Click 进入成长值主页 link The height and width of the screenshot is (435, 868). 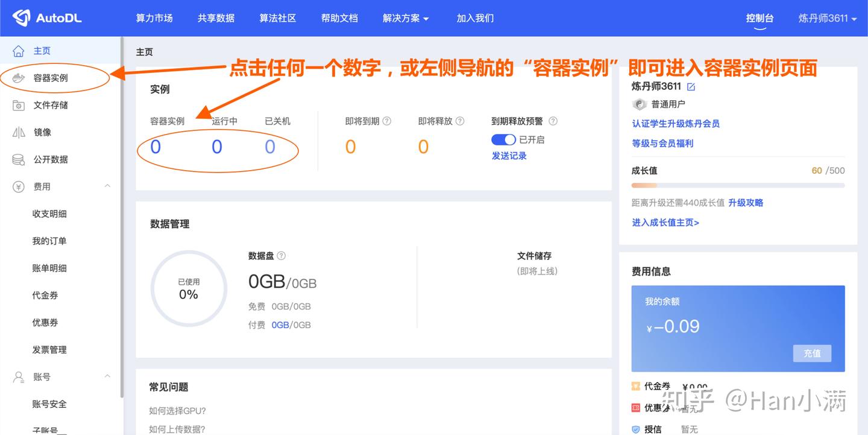[x=665, y=223]
